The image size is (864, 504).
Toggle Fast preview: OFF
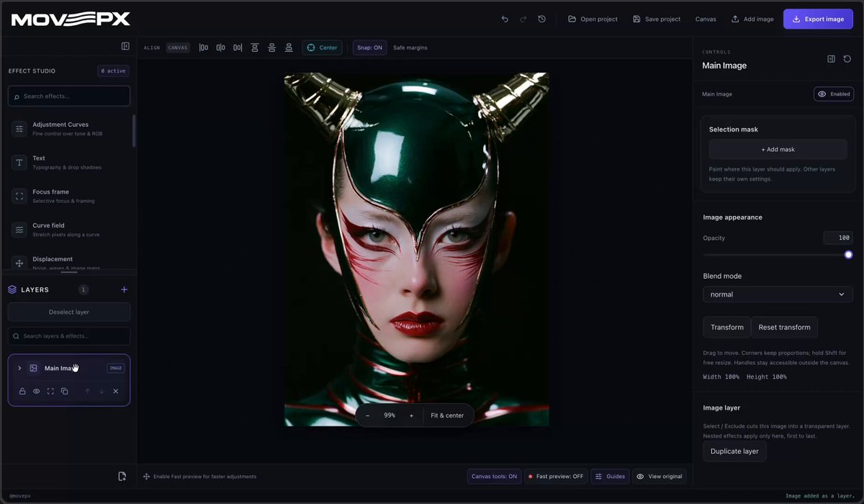tap(556, 476)
